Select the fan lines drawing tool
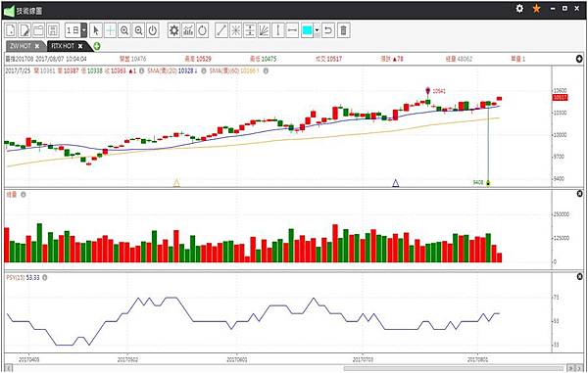588x373 pixels. click(264, 30)
